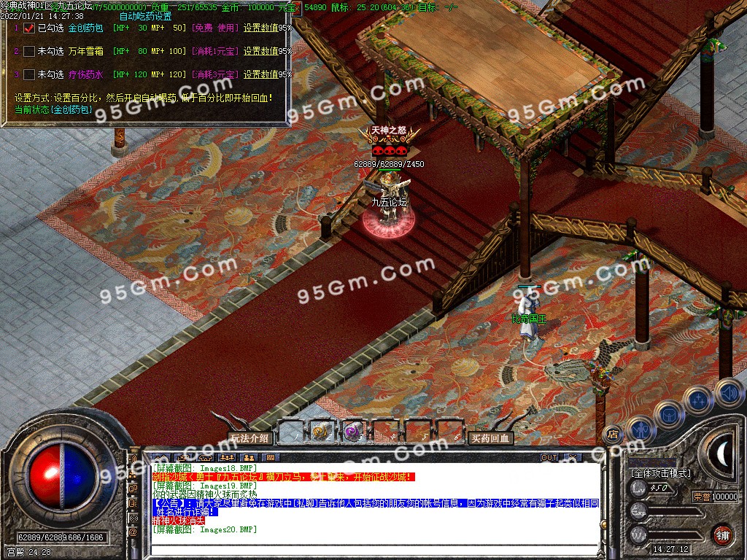Click the Exp progress bar

[x=676, y=512]
